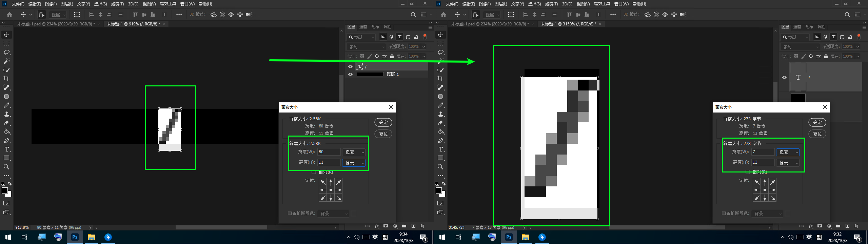Image resolution: width=868 pixels, height=244 pixels.
Task: Open height 像素 unit dropdown in right dialog
Action: tap(788, 163)
